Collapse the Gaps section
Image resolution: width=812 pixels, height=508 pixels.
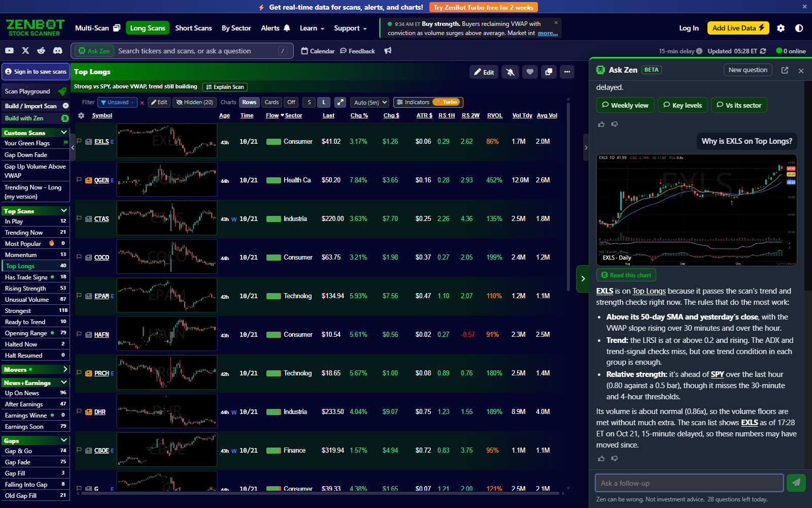click(x=64, y=440)
